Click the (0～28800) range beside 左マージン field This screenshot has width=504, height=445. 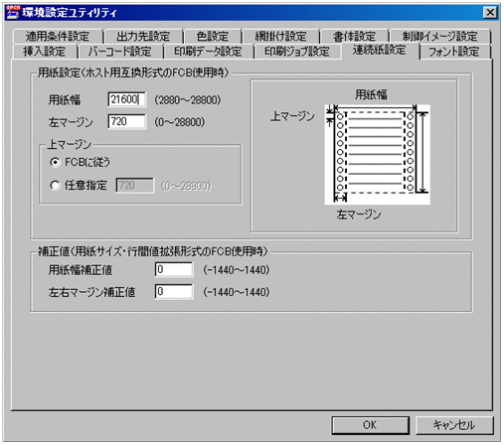(180, 122)
